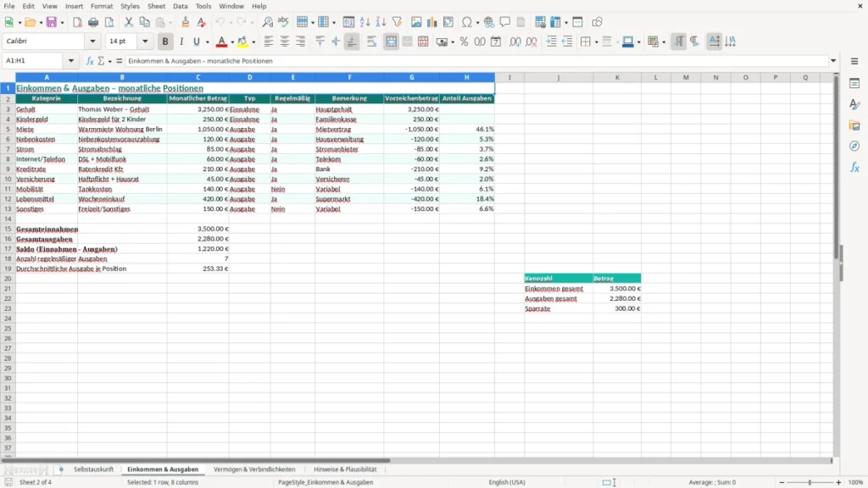Switch to Hinweise & Plausibilität sheet tab

click(345, 469)
